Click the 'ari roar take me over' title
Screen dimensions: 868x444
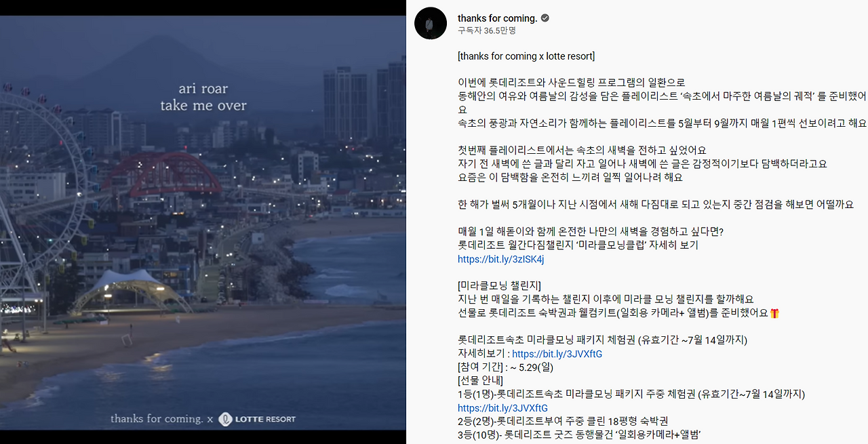(x=203, y=97)
